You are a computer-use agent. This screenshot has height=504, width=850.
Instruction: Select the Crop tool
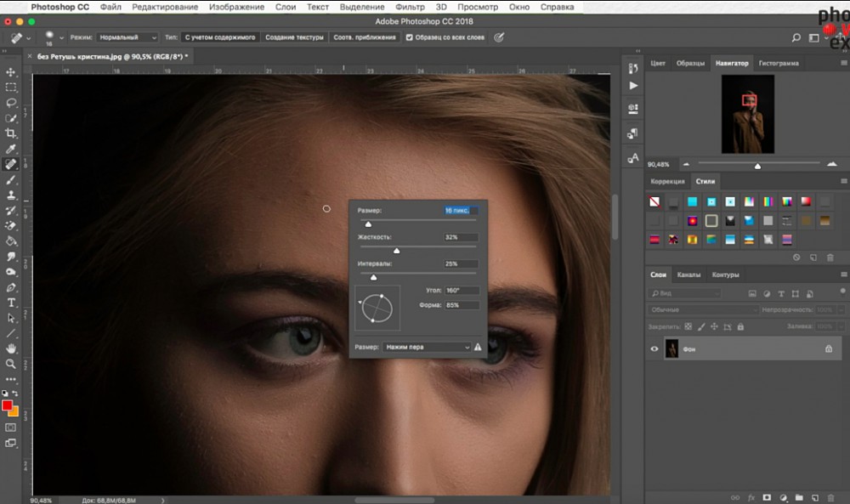11,133
